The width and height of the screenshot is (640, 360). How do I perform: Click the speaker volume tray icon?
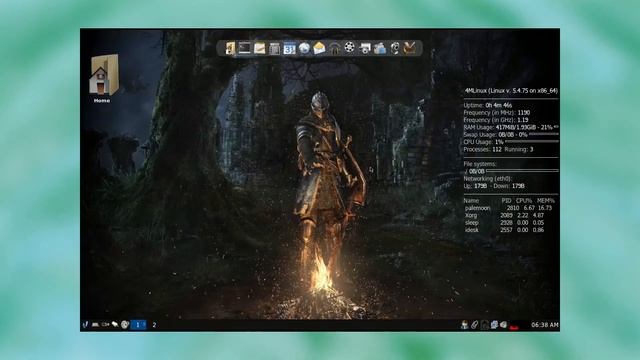[x=504, y=324]
